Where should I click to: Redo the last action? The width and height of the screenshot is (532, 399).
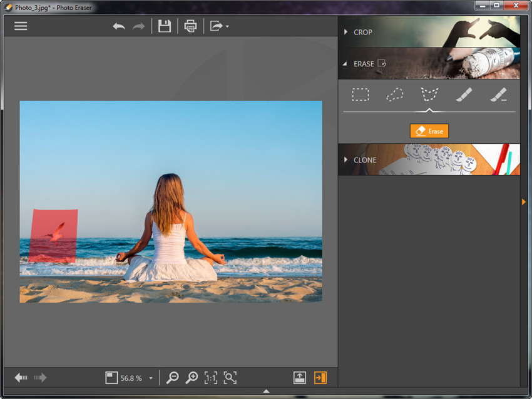coord(138,26)
